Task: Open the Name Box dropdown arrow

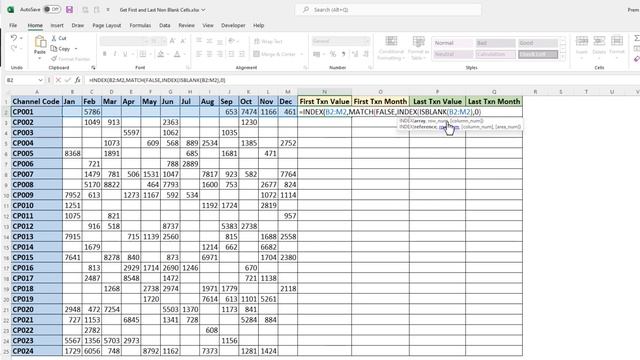Action: tap(40, 80)
